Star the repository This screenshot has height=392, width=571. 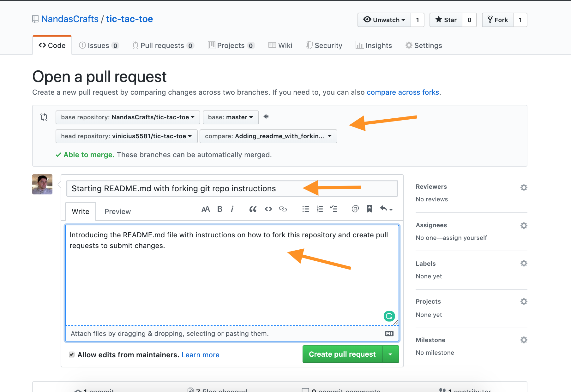pyautogui.click(x=446, y=20)
